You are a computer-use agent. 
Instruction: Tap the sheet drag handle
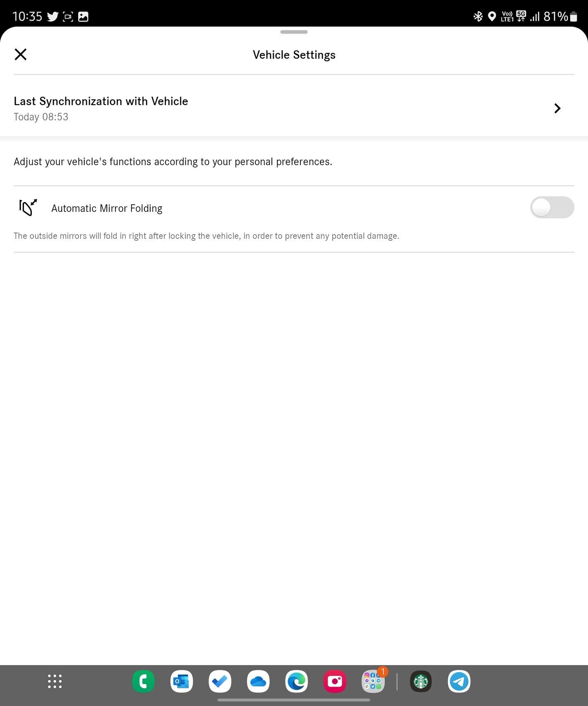coord(294,32)
